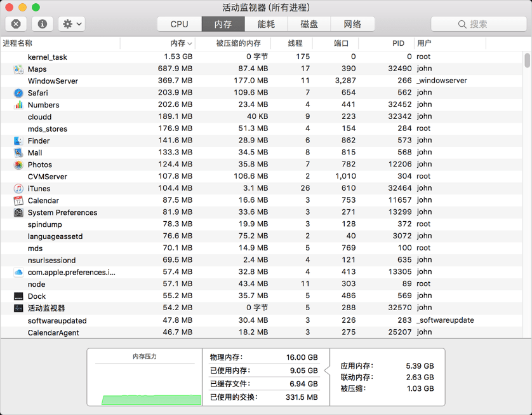The height and width of the screenshot is (415, 532).
Task: Click the _softwareupdate user entry
Action: [x=446, y=320]
